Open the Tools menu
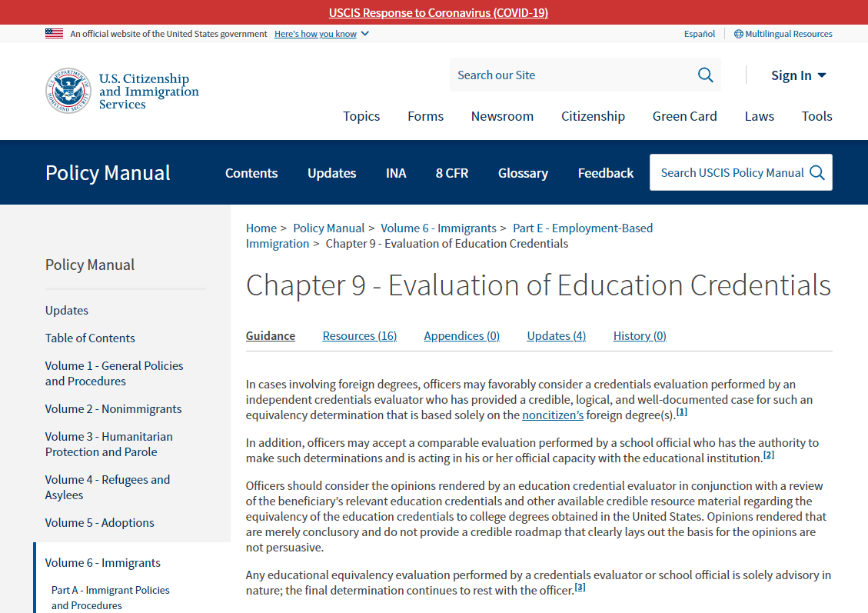Image resolution: width=868 pixels, height=613 pixels. 816,116
